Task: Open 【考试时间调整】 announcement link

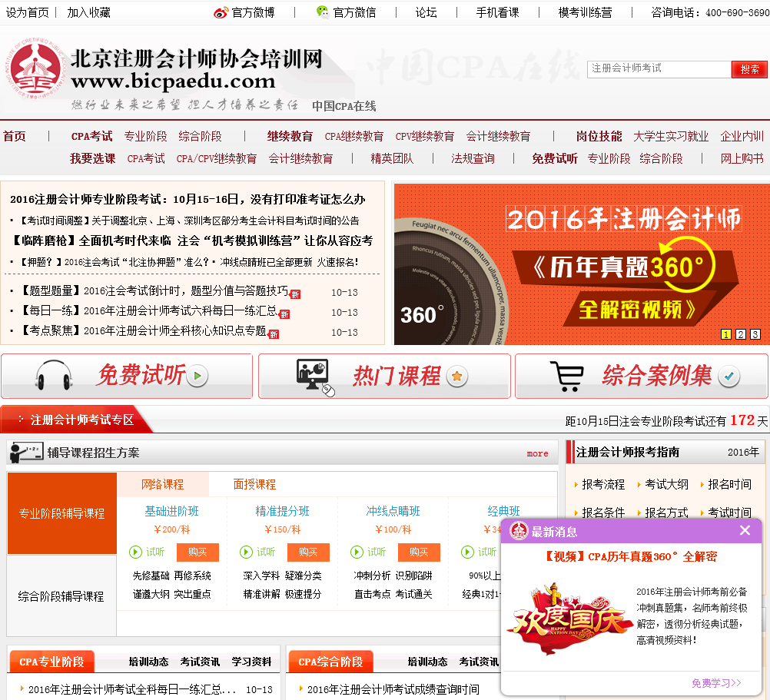Action: pyautogui.click(x=189, y=221)
